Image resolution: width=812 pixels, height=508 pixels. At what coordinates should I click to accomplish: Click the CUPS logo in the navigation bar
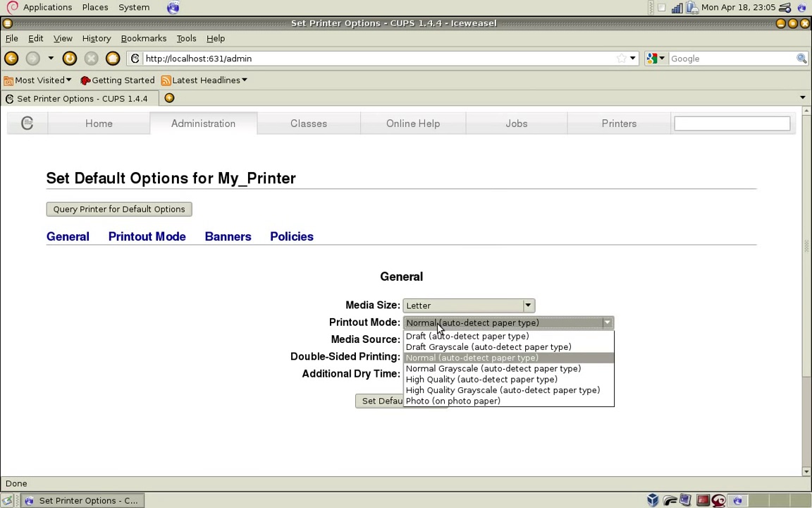pyautogui.click(x=27, y=123)
